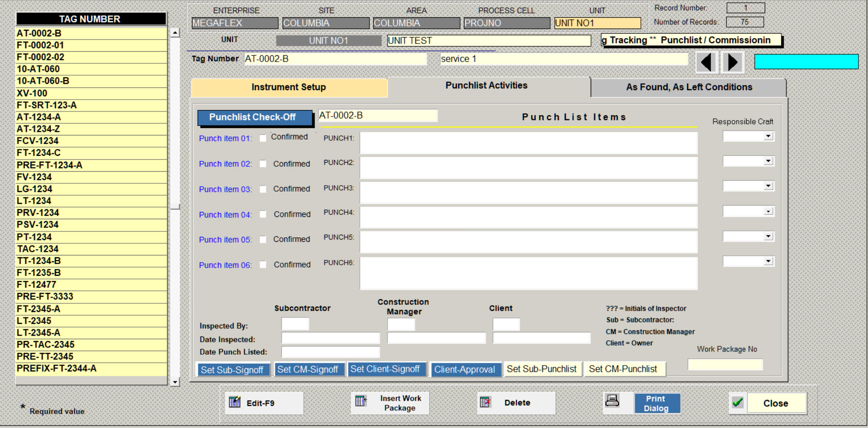This screenshot has height=428, width=868.
Task: Expand Responsible Craft dropdown for PUNCH4
Action: click(768, 212)
